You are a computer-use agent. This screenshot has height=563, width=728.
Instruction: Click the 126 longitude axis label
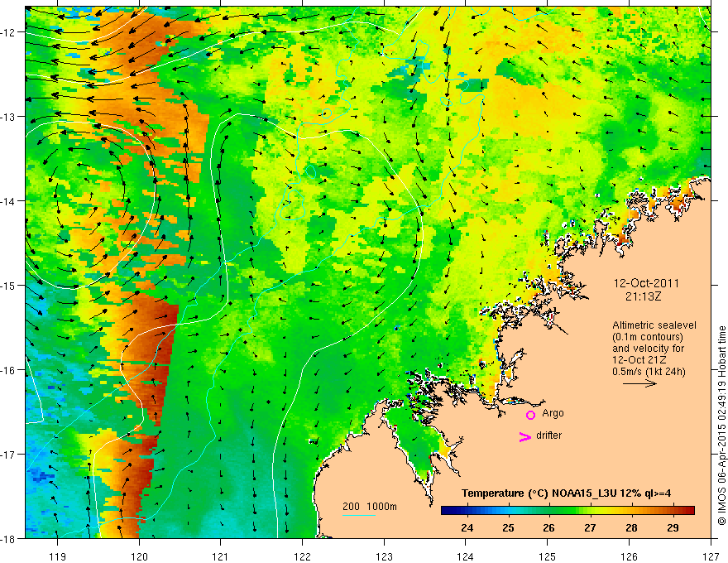[x=629, y=556]
